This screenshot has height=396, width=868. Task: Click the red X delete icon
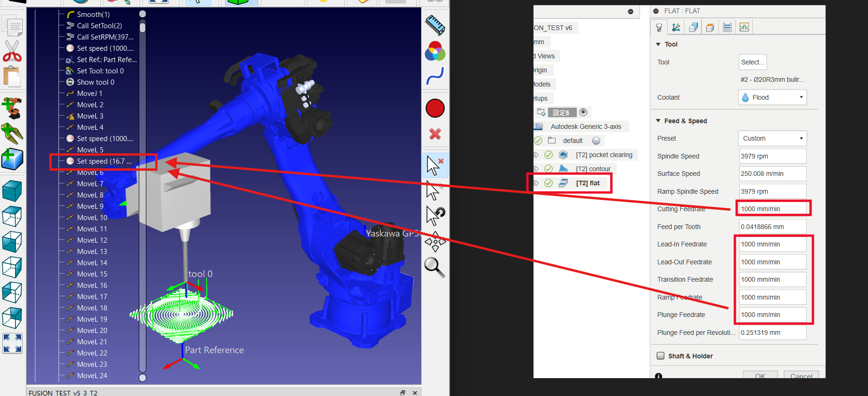(435, 134)
